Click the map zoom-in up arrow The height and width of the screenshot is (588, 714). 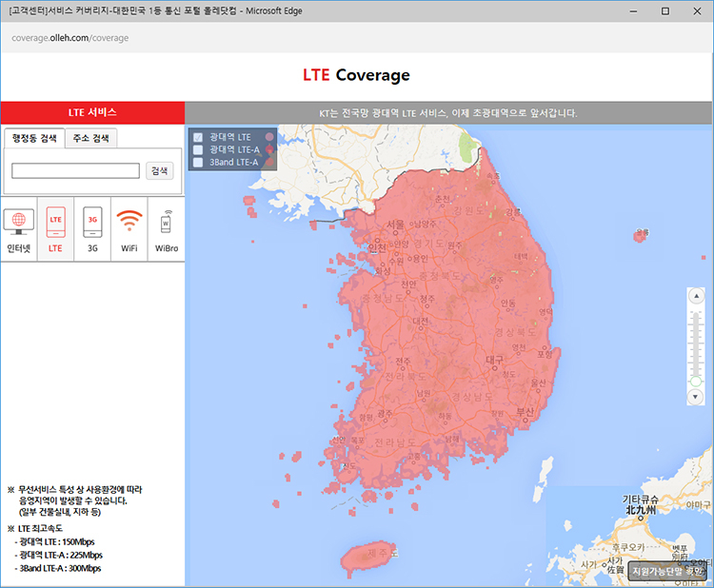click(x=695, y=297)
